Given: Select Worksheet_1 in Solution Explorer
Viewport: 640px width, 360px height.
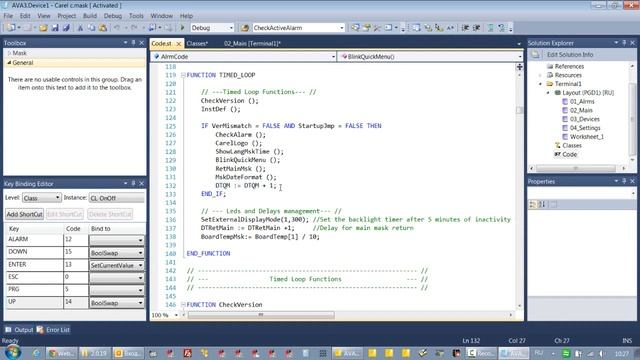Looking at the screenshot, I should tap(587, 137).
